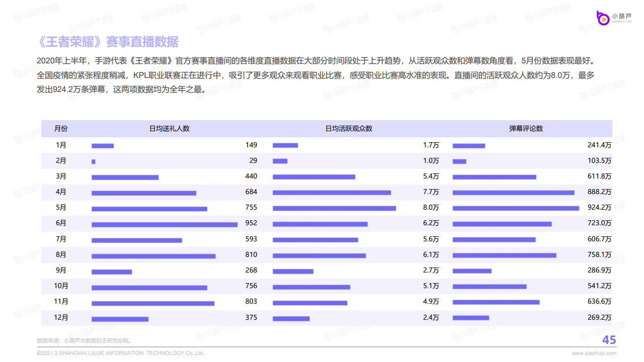
Task: Click the 9月 active viewers bar at 2.7万
Action: 293,271
